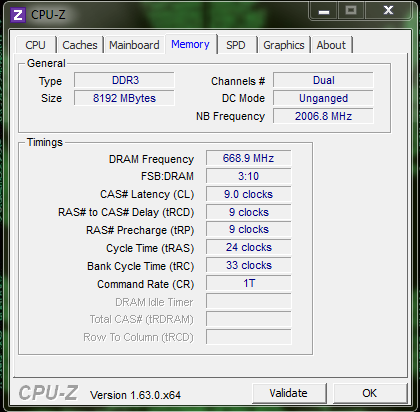Click the CPU-Z window title text
420x412 pixels.
coord(48,15)
